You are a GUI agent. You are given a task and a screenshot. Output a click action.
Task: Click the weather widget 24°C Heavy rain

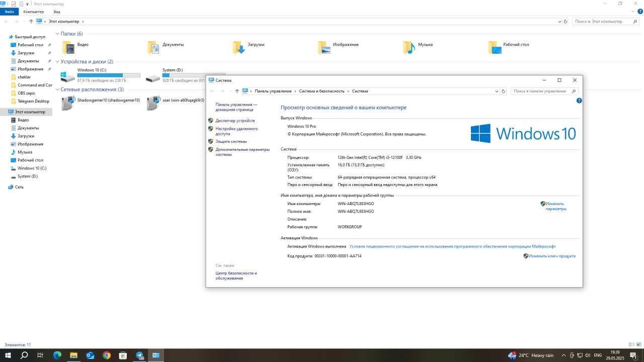click(530, 355)
